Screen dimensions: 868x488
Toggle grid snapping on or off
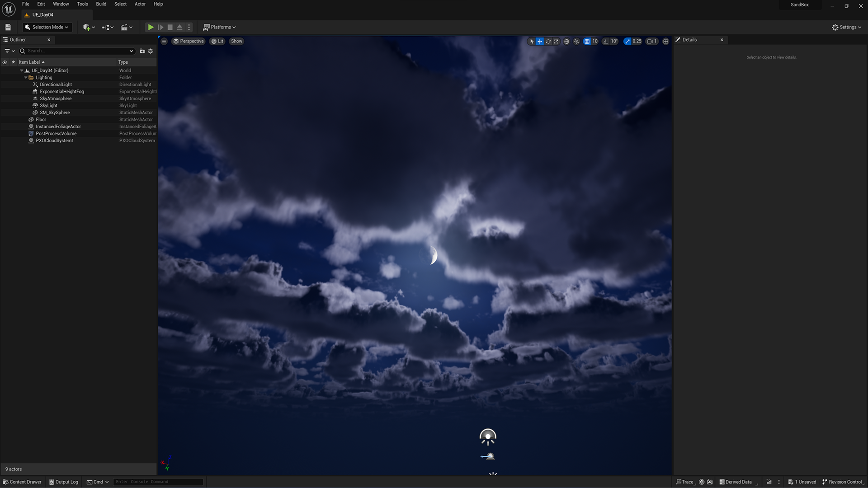[587, 41]
